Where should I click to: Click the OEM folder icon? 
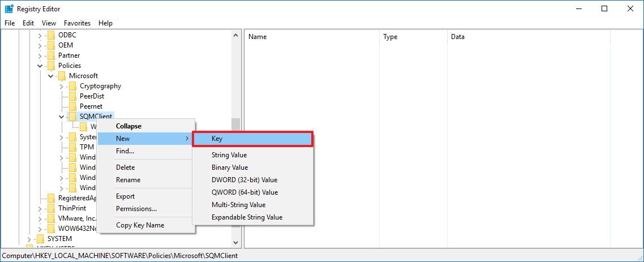[51, 45]
